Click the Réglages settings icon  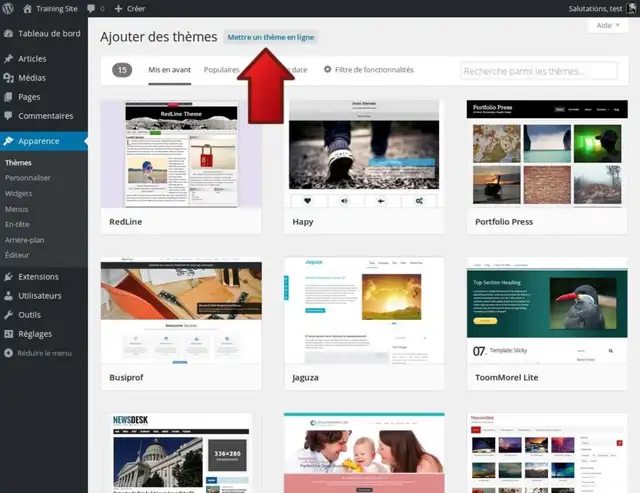[9, 334]
